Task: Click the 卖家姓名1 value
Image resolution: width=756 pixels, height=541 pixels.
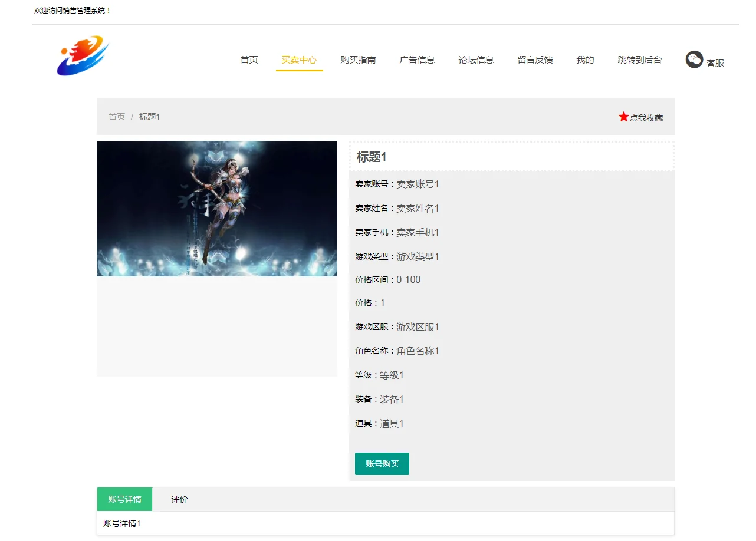Action: pyautogui.click(x=418, y=208)
